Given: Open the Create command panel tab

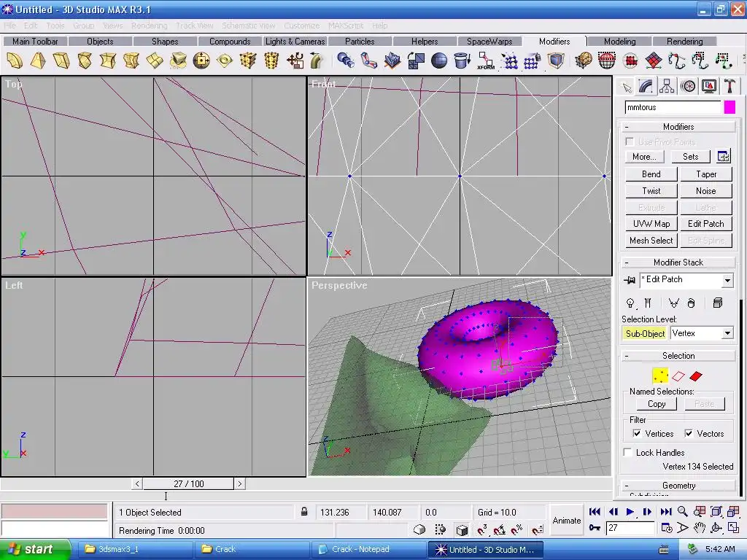Looking at the screenshot, I should coord(627,87).
